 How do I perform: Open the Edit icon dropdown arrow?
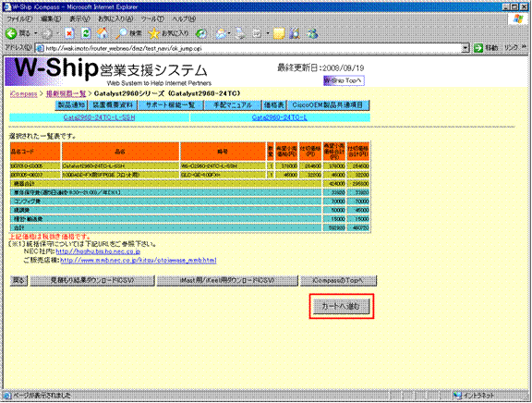(x=267, y=33)
